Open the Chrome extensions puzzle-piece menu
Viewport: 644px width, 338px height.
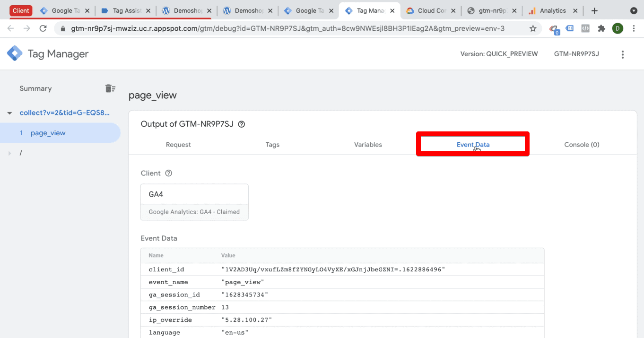click(601, 28)
